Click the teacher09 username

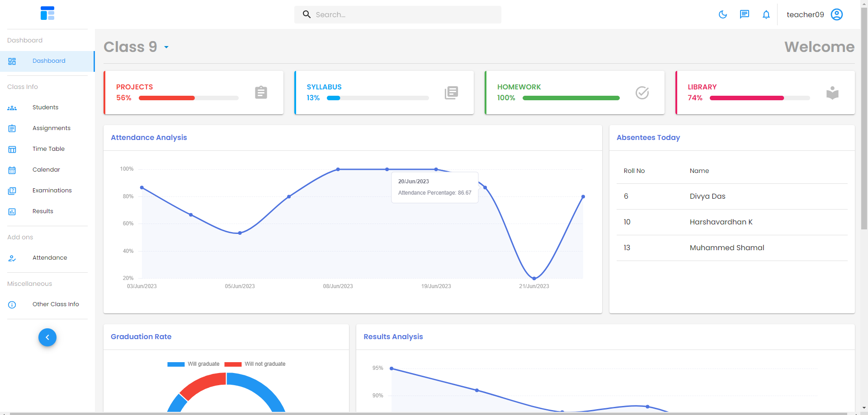pos(805,14)
